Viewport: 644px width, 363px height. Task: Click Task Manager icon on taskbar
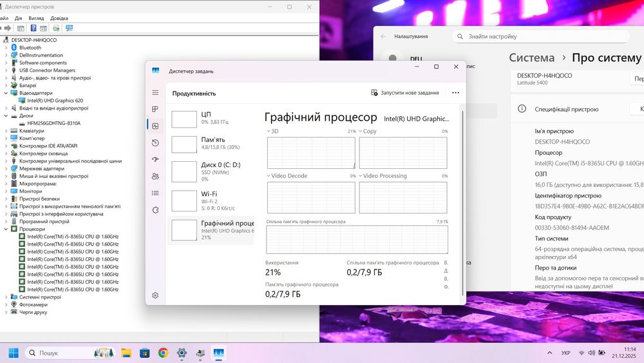[x=218, y=353]
